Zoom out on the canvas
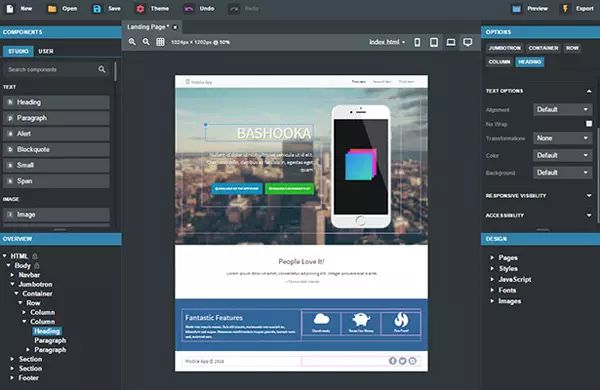 [146, 42]
